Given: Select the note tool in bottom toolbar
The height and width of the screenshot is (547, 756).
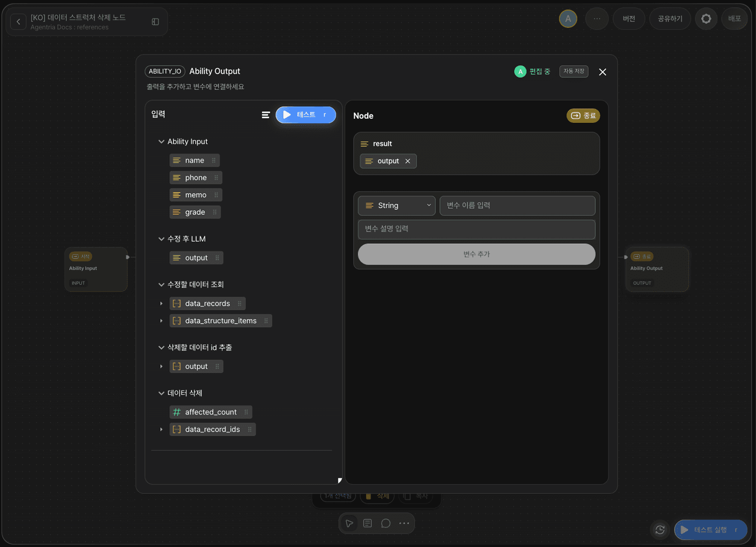Looking at the screenshot, I should click(x=368, y=523).
